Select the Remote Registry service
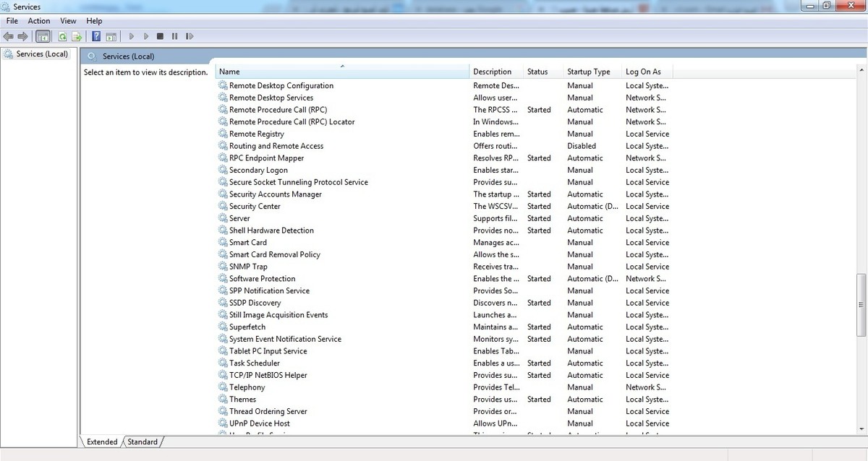Viewport: 868px width, 461px height. pos(256,134)
